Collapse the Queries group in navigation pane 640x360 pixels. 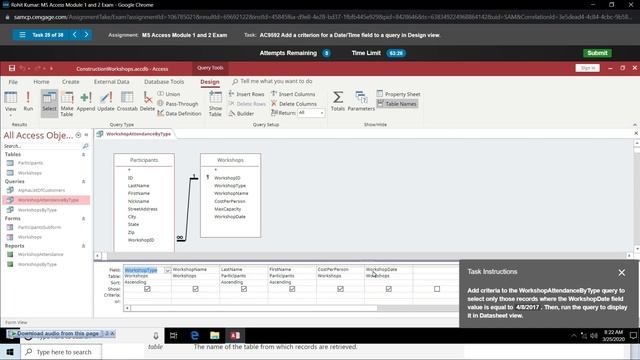pyautogui.click(x=84, y=181)
